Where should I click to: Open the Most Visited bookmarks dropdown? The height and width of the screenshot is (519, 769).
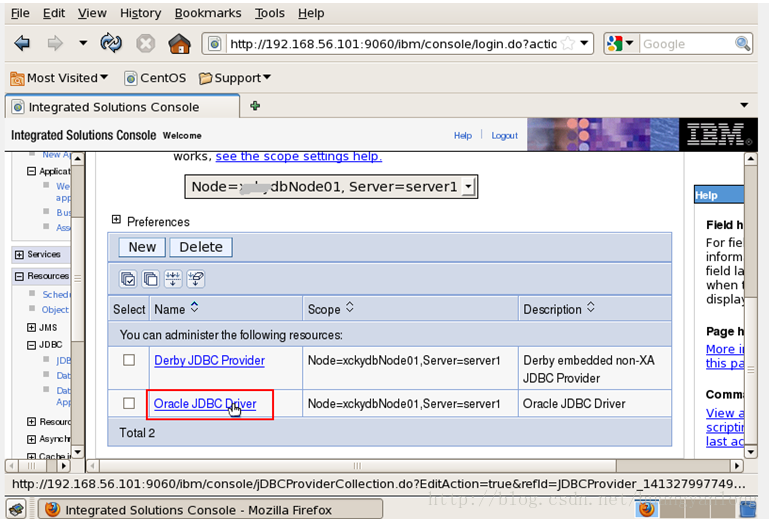(59, 78)
